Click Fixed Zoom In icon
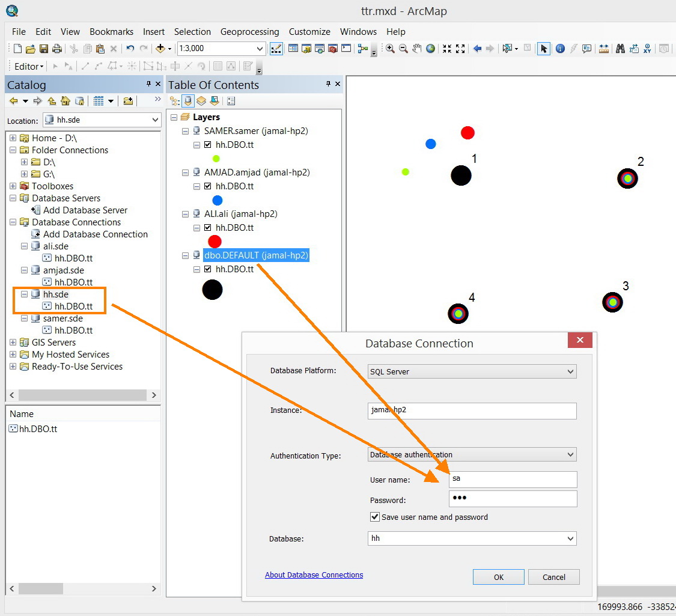 coord(447,49)
